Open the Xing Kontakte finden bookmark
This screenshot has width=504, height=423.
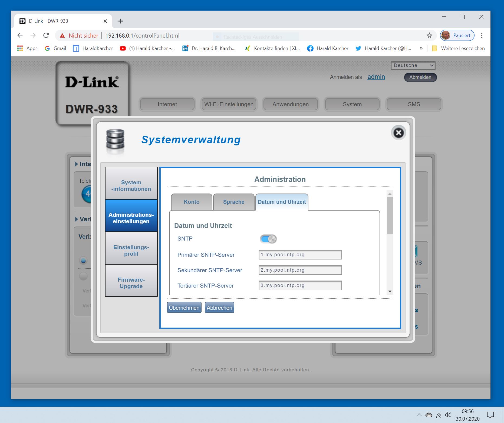(x=272, y=48)
